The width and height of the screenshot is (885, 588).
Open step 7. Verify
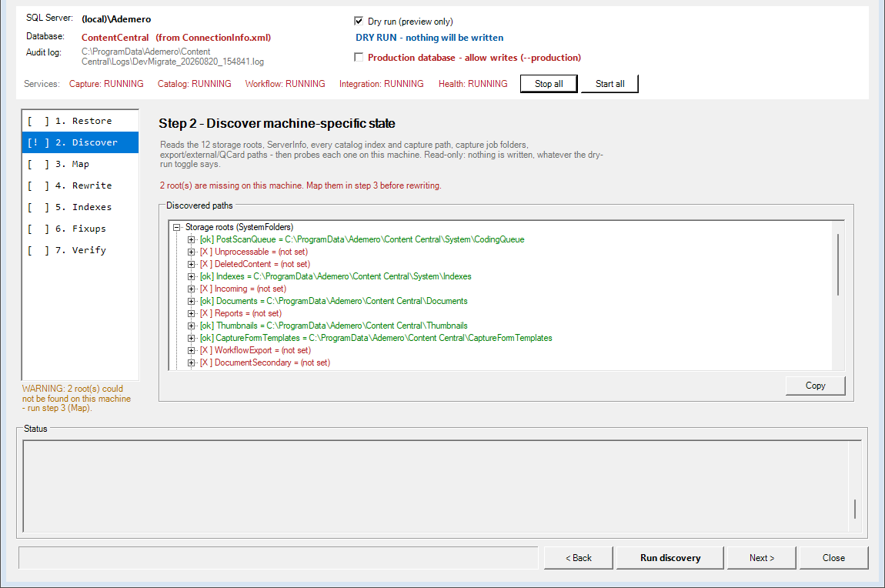click(x=80, y=249)
